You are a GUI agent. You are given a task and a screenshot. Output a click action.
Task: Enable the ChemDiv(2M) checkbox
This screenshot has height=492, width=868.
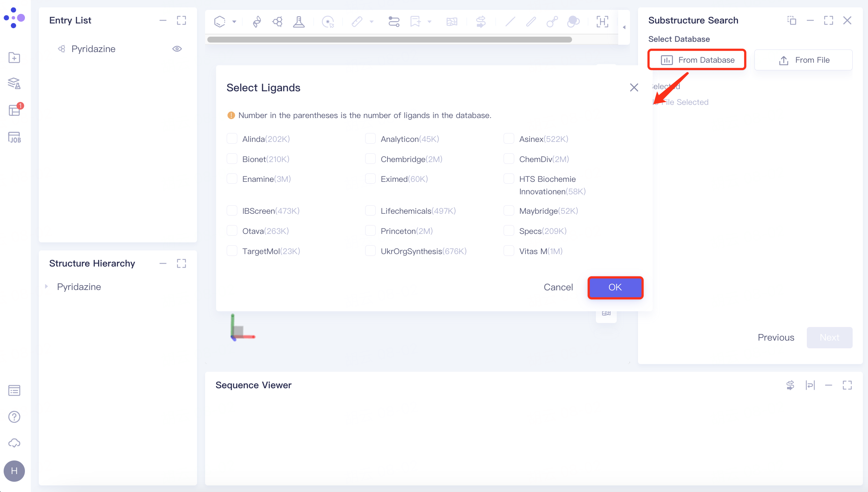click(x=509, y=159)
